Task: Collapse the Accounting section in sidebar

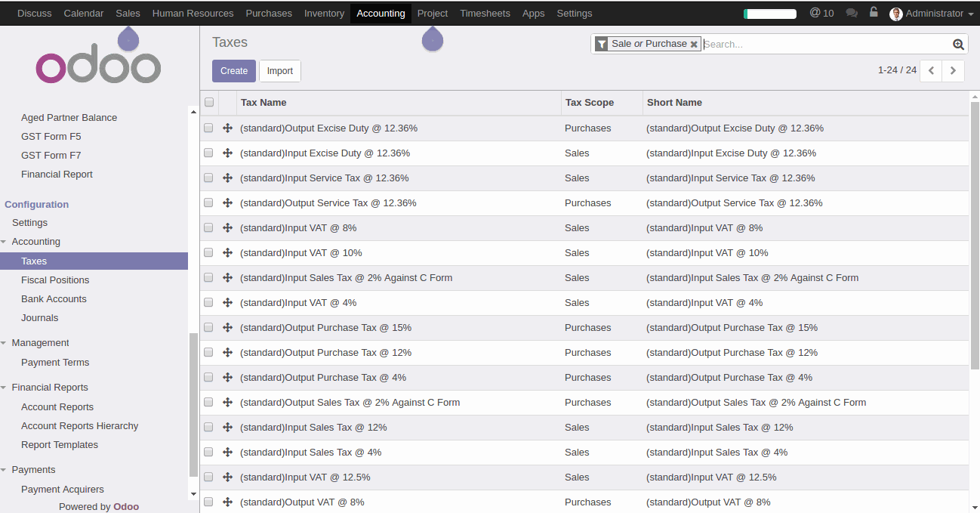Action: (x=4, y=242)
